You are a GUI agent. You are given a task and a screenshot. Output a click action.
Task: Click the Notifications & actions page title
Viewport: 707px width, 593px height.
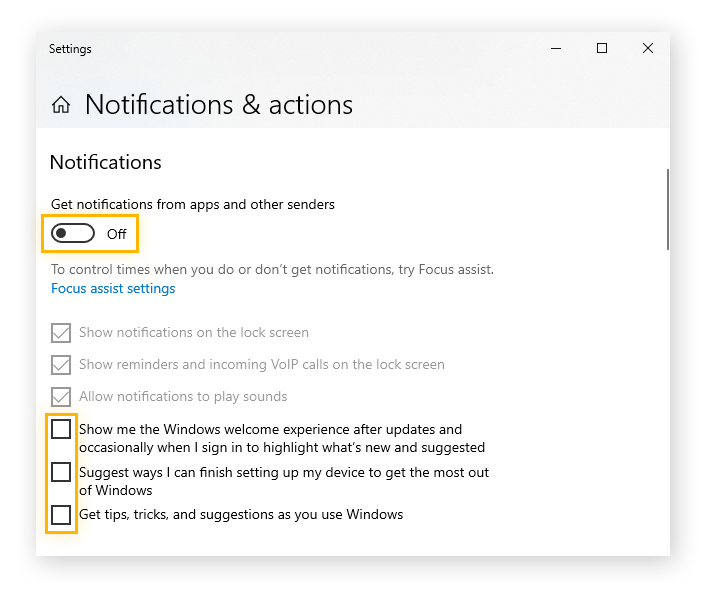pyautogui.click(x=219, y=105)
